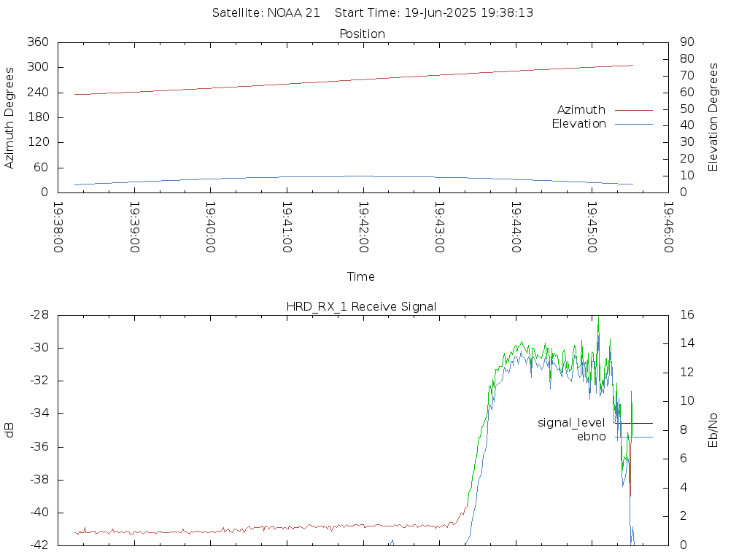Click the '-32' dB tick label

[x=39, y=381]
